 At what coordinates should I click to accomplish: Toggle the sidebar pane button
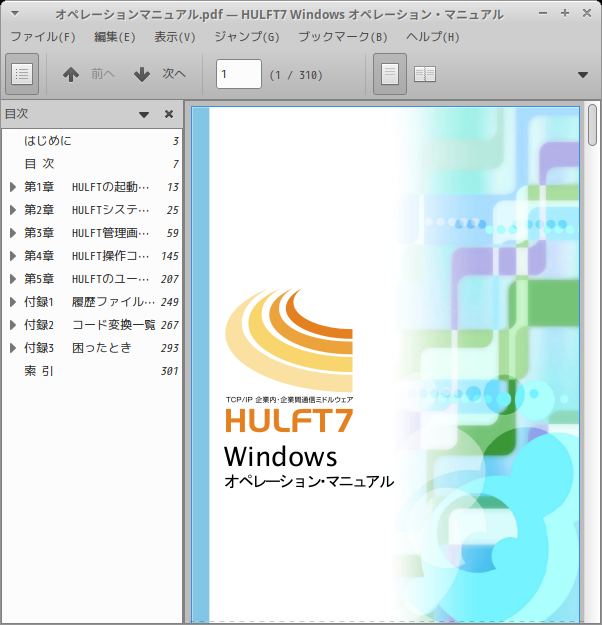(22, 74)
